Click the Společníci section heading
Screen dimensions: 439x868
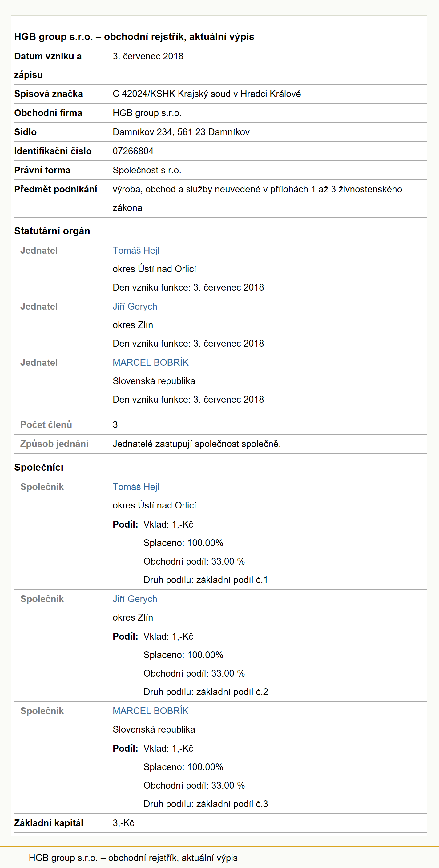pos(39,467)
